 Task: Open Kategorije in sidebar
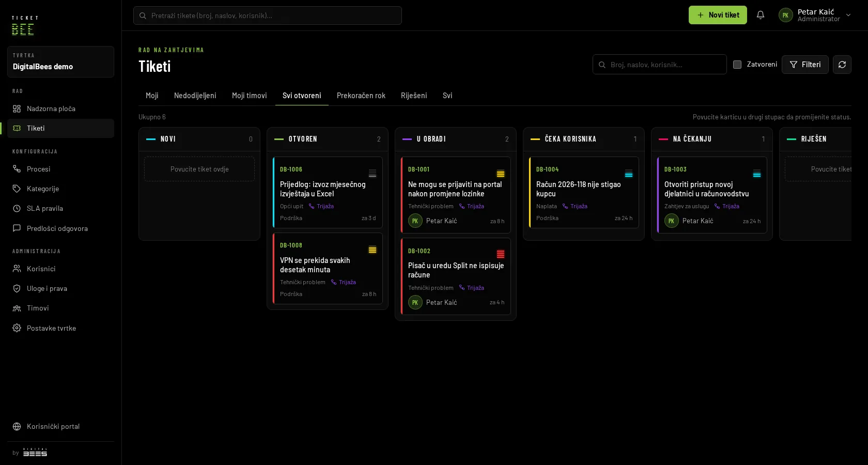(x=60, y=189)
